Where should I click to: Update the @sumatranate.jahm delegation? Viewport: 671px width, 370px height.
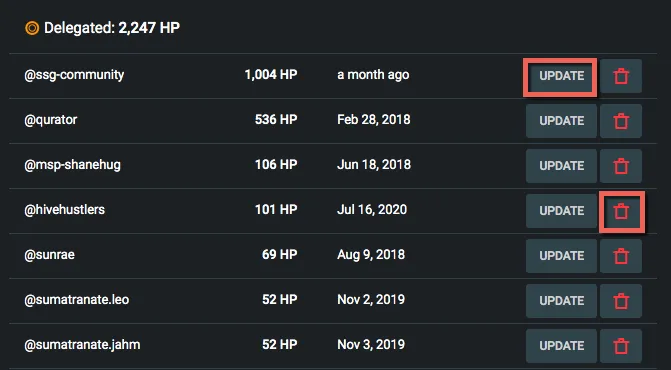(561, 346)
